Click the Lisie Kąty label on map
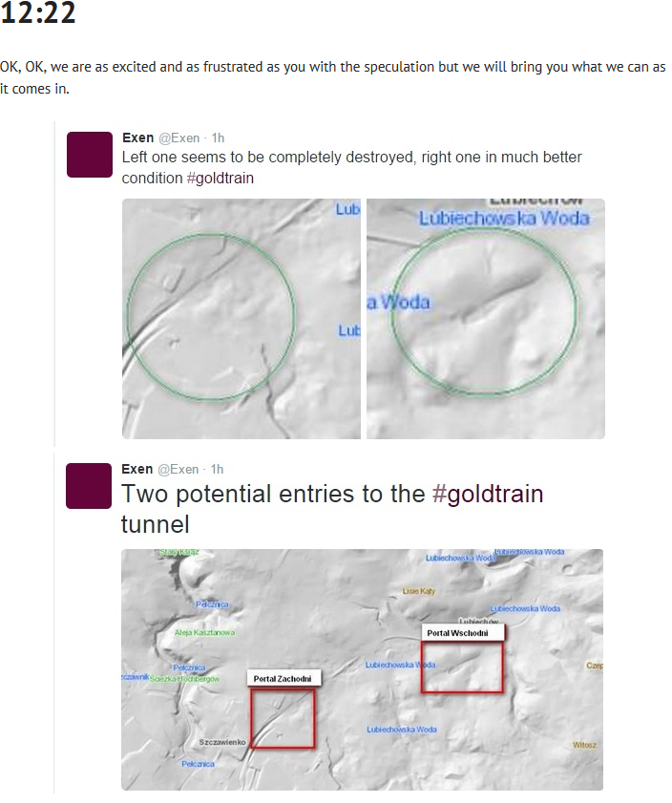Image resolution: width=672 pixels, height=803 pixels. point(419,591)
